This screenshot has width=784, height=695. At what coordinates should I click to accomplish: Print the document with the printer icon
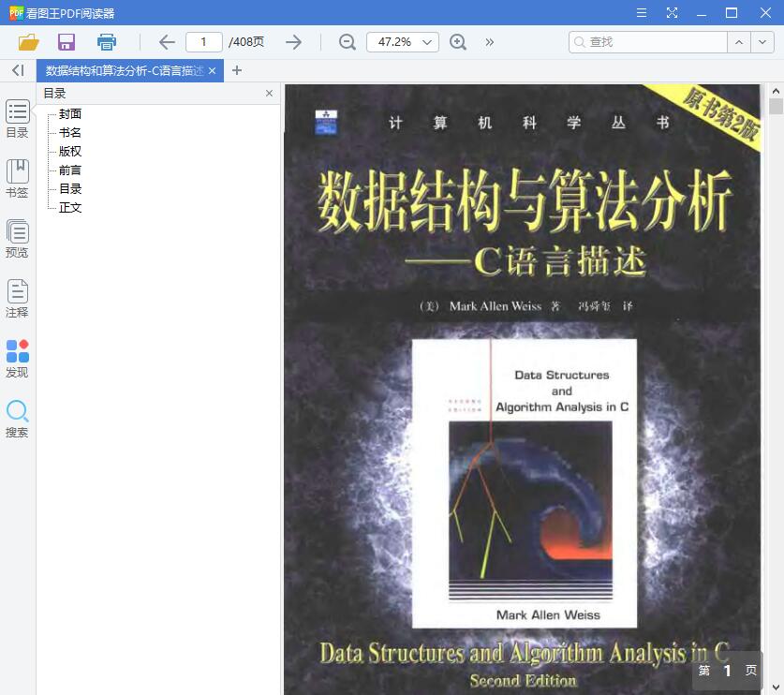click(x=107, y=42)
